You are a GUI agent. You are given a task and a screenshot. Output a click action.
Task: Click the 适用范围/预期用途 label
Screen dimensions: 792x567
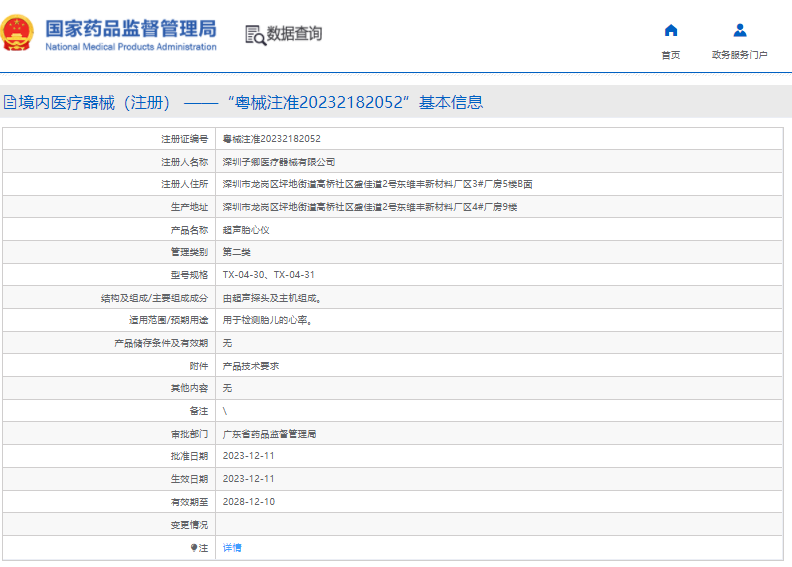tap(169, 320)
